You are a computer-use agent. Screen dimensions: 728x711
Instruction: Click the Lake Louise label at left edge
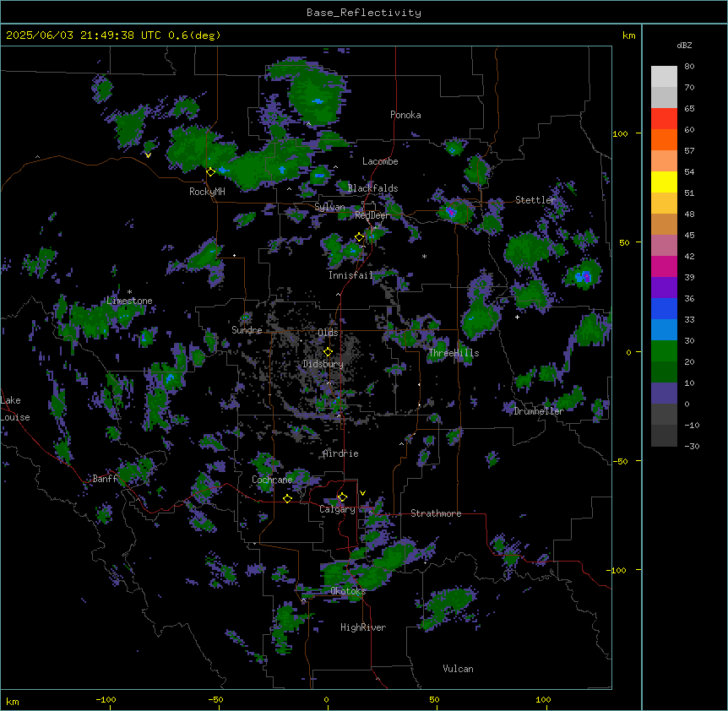pyautogui.click(x=15, y=409)
